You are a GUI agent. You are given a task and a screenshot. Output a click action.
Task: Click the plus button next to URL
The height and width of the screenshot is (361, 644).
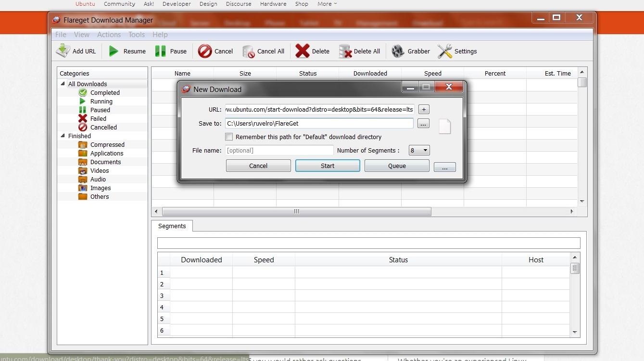(x=423, y=109)
